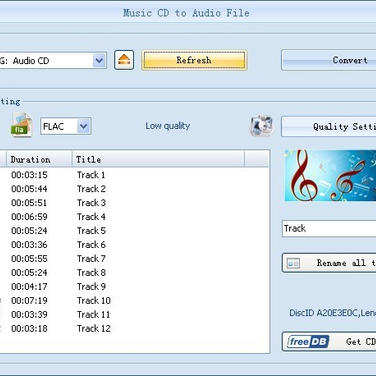Select the Track 12 row
This screenshot has width=376, height=376.
click(x=134, y=329)
